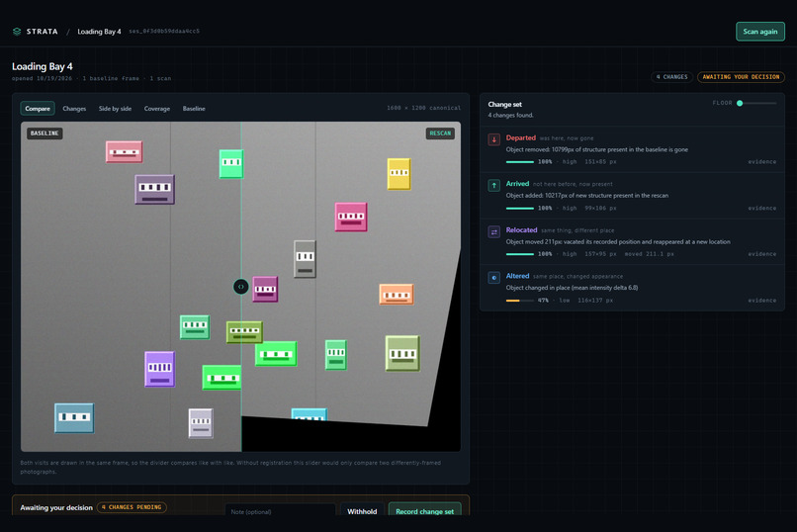Click the STRATA layers logo icon

(17, 32)
